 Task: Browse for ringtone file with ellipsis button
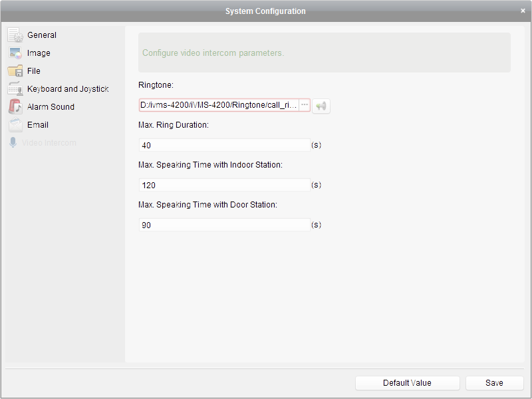point(305,105)
